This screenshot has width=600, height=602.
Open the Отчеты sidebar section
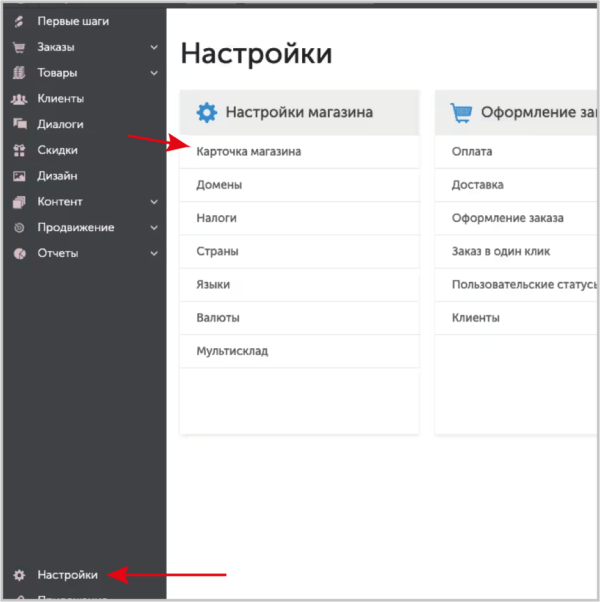point(58,253)
